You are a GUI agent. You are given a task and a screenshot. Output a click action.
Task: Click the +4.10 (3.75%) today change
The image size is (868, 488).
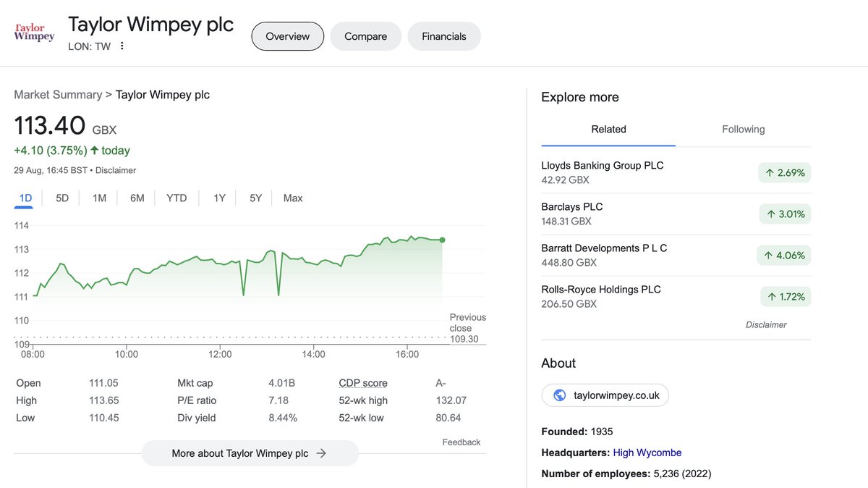coord(72,151)
